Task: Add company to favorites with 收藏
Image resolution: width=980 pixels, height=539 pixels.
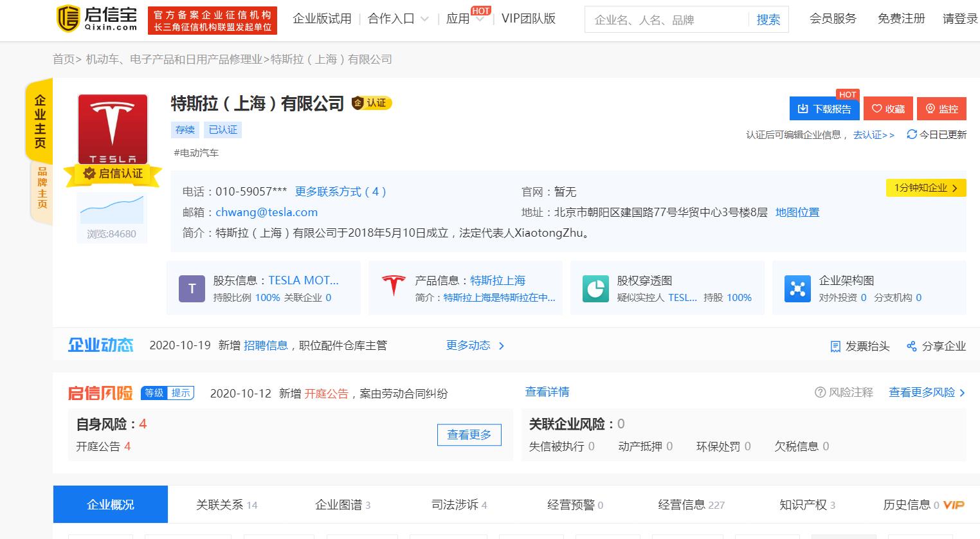Action: click(888, 109)
